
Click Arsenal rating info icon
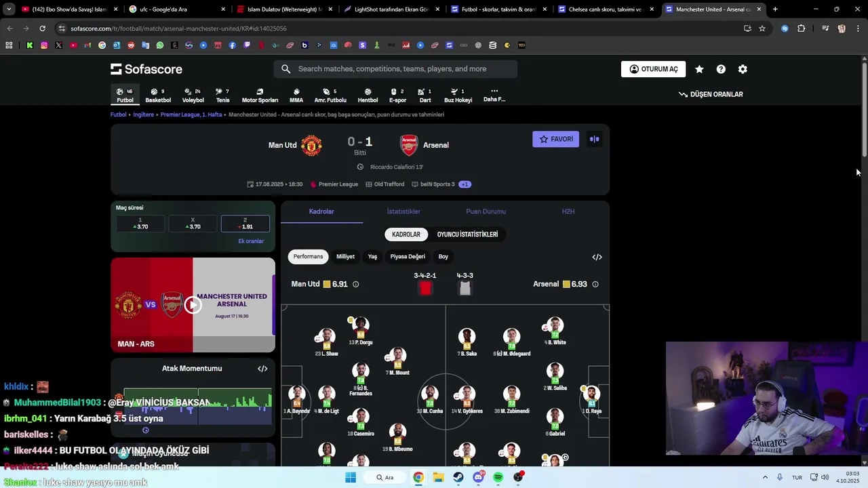click(595, 284)
